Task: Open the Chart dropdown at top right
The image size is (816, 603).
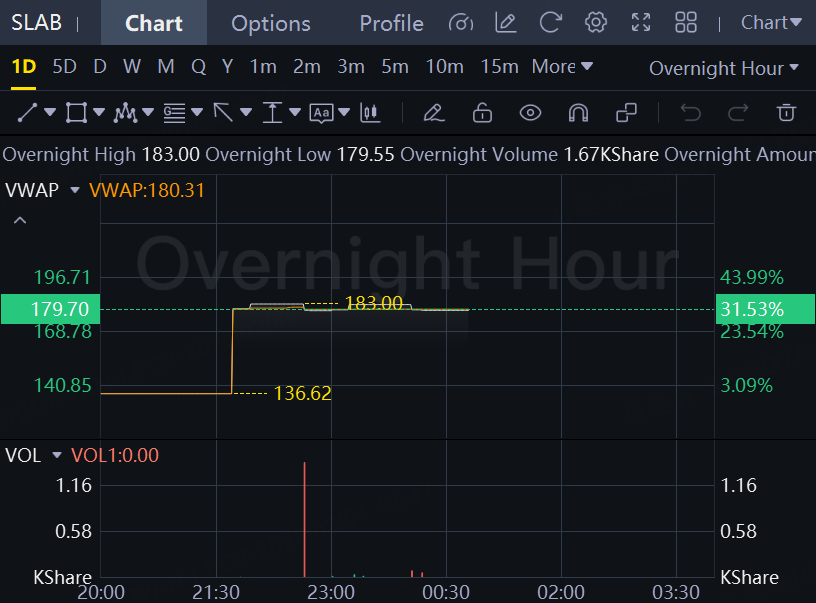Action: (x=771, y=23)
